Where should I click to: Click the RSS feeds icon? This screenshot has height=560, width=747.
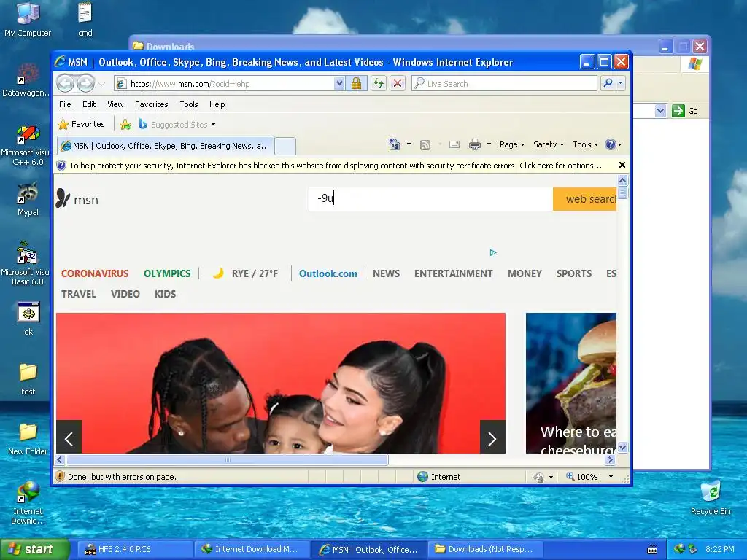[x=425, y=145]
